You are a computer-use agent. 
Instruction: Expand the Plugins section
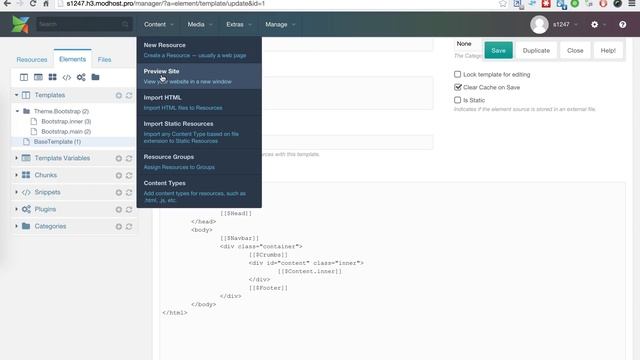coord(16,209)
